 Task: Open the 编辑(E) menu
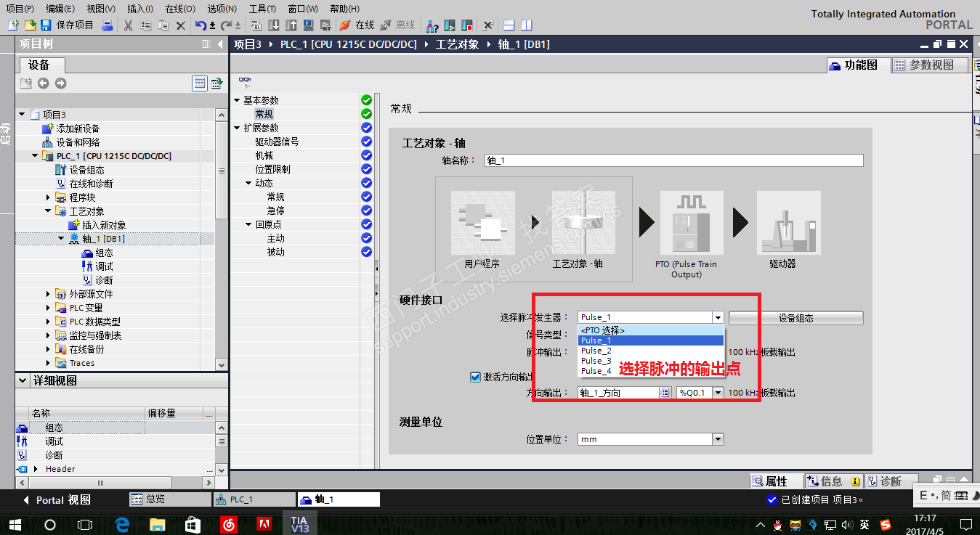coord(60,9)
